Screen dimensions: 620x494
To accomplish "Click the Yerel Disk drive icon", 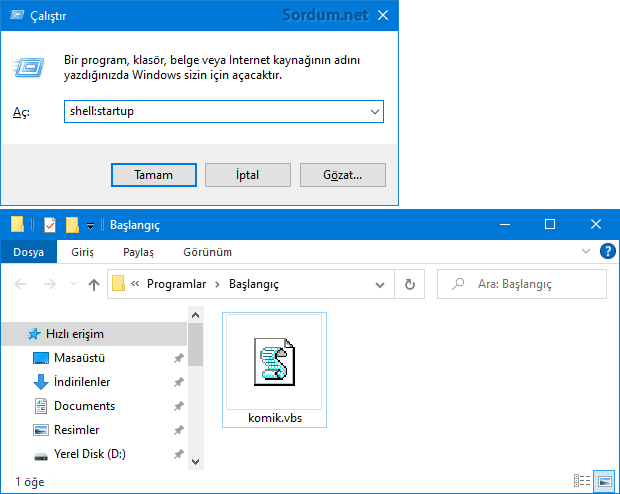I will 41,457.
